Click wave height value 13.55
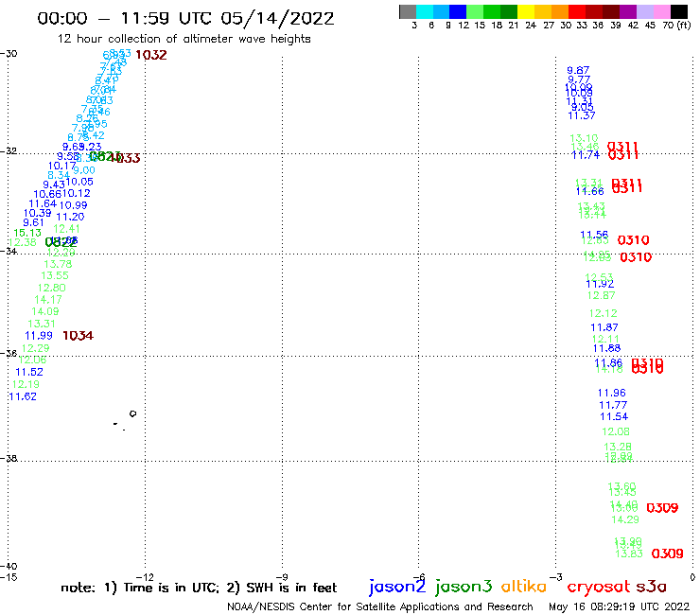Screen dimensions: 700x615 tap(55, 275)
